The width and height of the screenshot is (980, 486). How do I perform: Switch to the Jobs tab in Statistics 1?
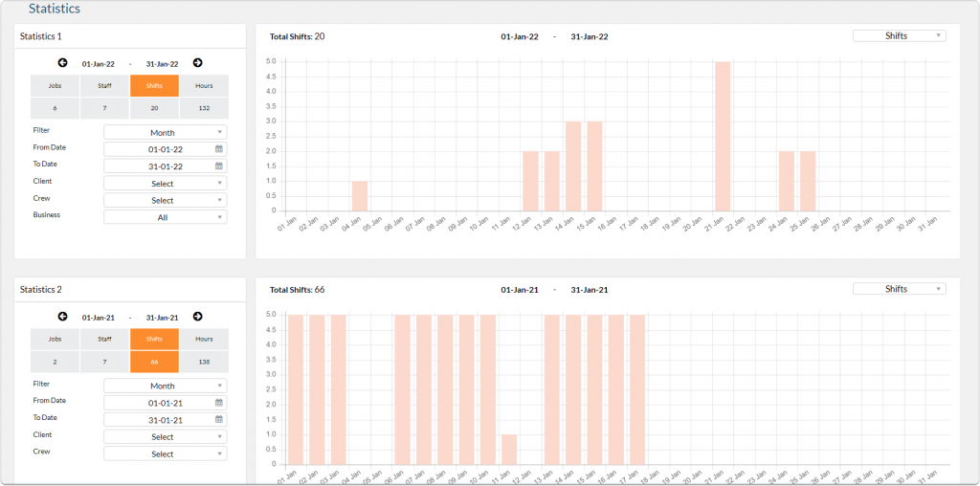click(55, 86)
